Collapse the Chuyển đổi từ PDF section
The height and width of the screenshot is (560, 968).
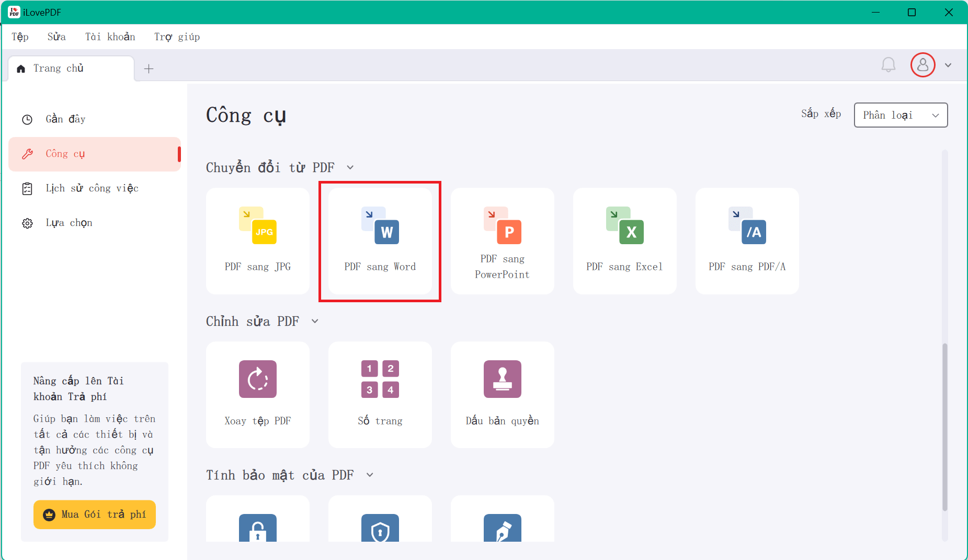(x=350, y=167)
